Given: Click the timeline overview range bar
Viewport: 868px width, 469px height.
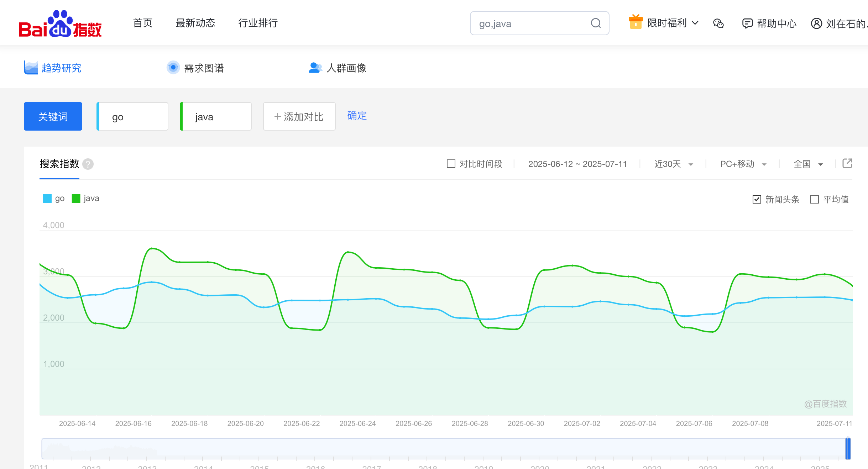Looking at the screenshot, I should 446,449.
